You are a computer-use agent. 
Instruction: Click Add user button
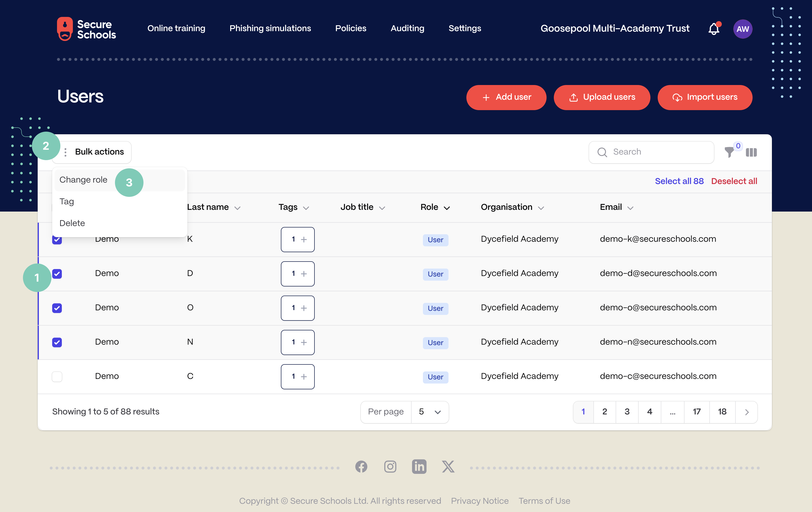point(506,97)
